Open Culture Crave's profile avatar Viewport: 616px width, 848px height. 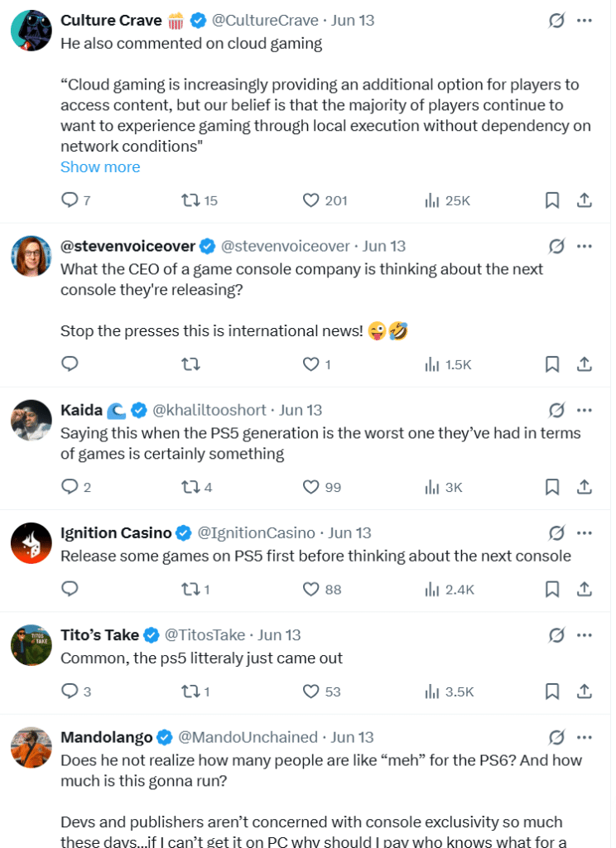[x=31, y=31]
